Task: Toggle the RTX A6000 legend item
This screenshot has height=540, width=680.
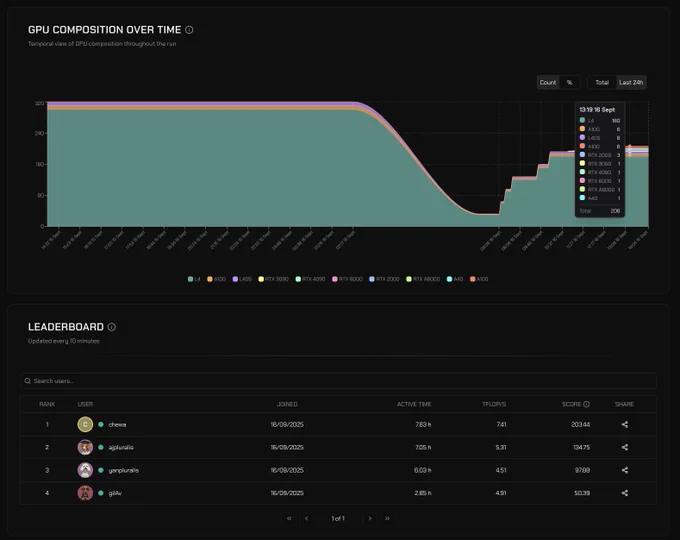Action: 423,279
